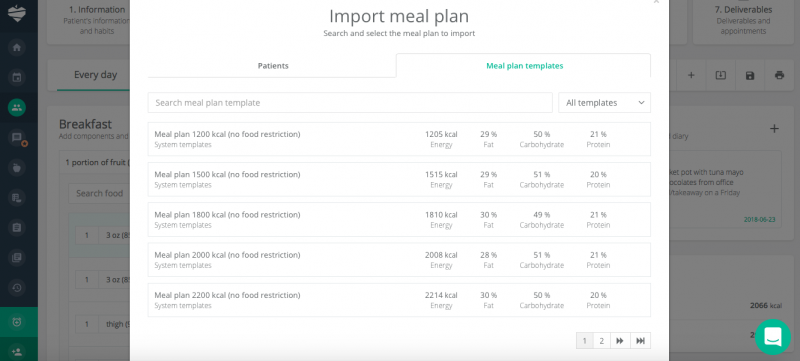
Task: Click the print icon in toolbar
Action: (x=779, y=75)
